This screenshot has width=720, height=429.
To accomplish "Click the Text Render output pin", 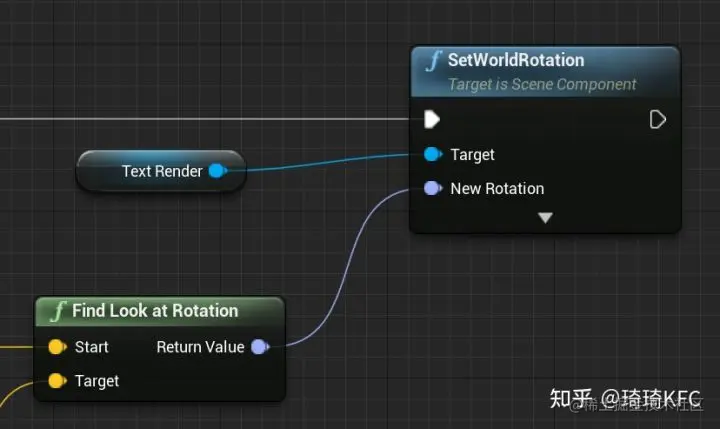I will coord(218,171).
